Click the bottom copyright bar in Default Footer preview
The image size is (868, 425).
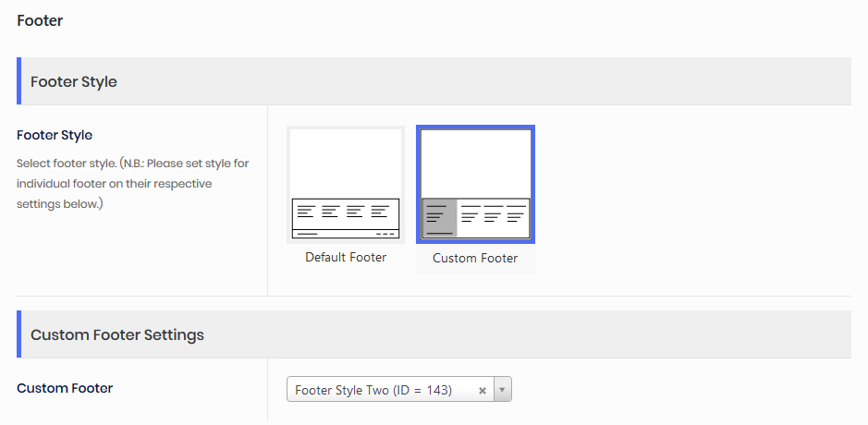pyautogui.click(x=346, y=234)
